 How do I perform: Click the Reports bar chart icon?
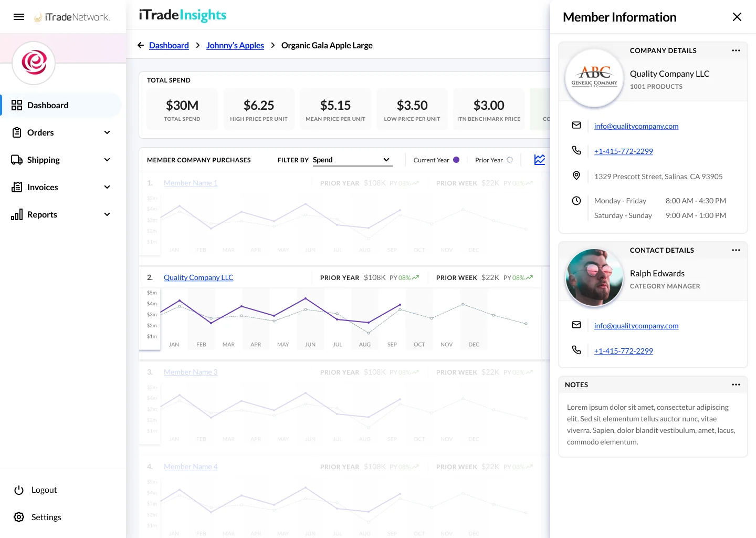(17, 214)
